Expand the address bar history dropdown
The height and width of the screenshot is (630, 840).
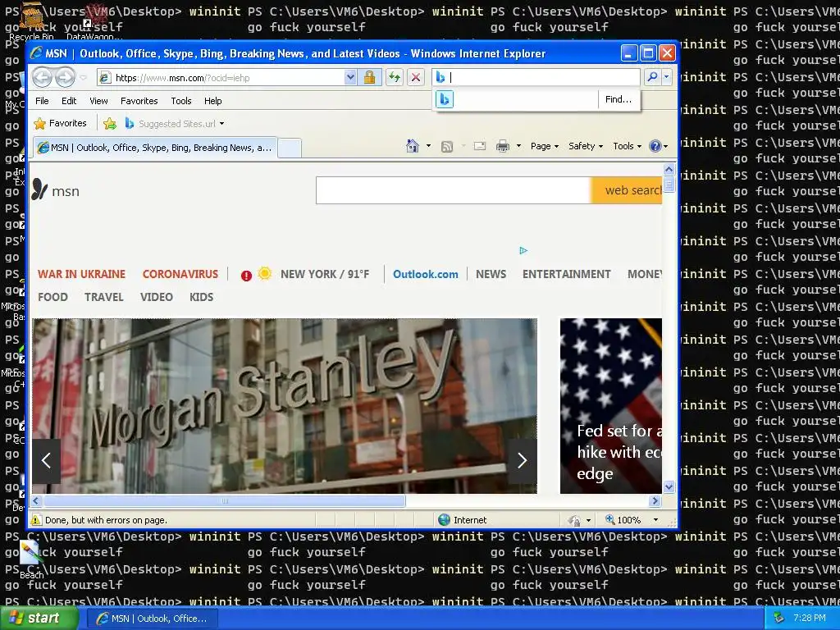click(x=349, y=78)
